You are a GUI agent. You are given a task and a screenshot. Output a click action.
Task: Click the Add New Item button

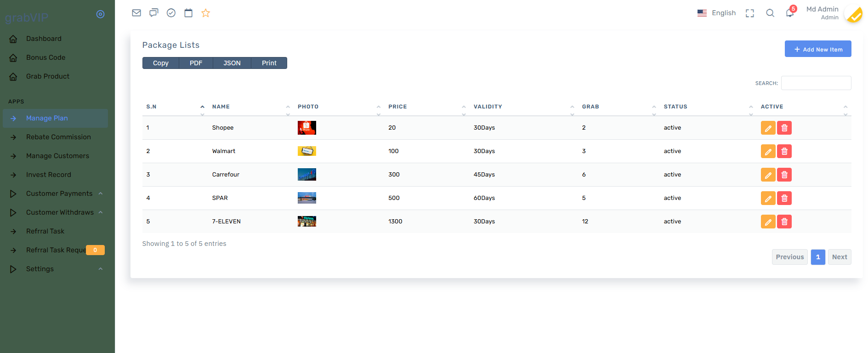coord(818,49)
